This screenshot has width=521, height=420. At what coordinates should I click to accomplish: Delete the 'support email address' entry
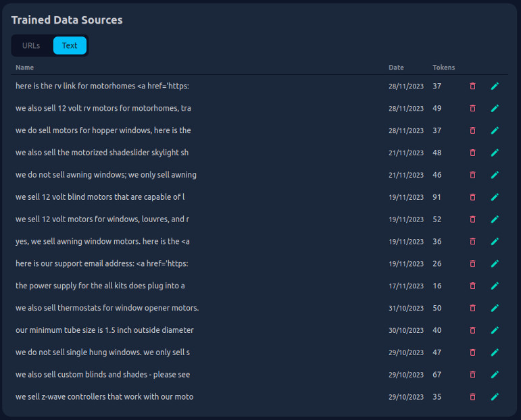pyautogui.click(x=472, y=263)
